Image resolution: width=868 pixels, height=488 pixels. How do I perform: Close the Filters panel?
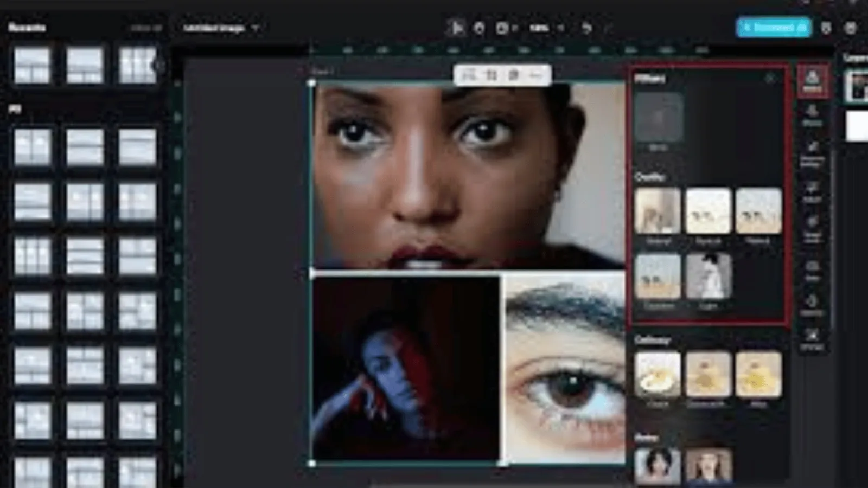pyautogui.click(x=770, y=79)
